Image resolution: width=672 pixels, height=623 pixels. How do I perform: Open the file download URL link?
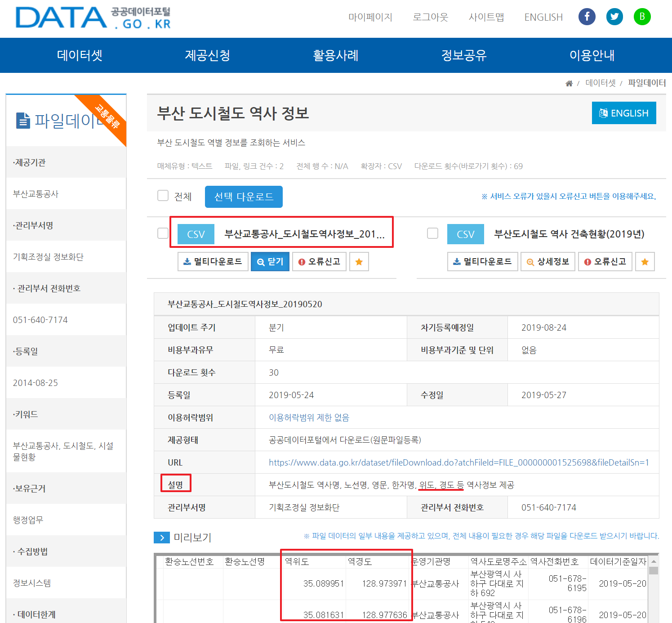[x=459, y=462]
